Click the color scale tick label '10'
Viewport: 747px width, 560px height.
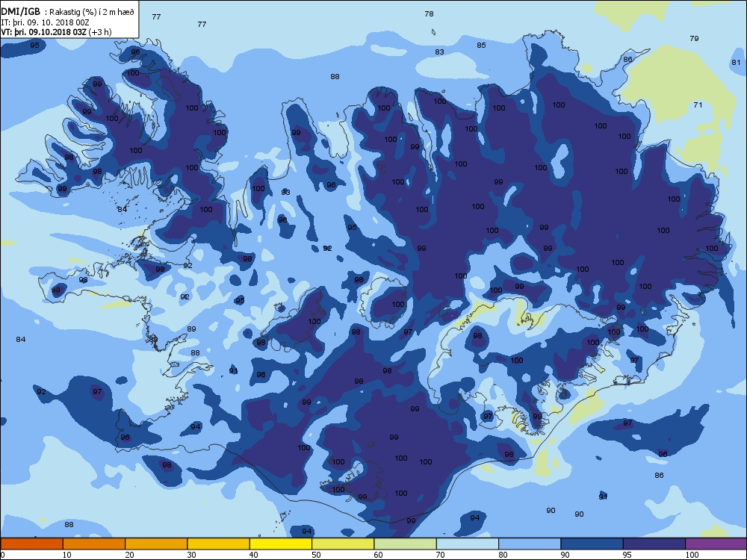click(67, 555)
